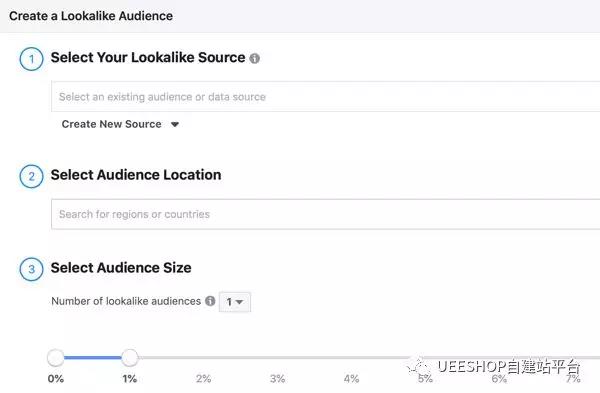Click the 0% slider handle
600x393 pixels.
[x=56, y=357]
